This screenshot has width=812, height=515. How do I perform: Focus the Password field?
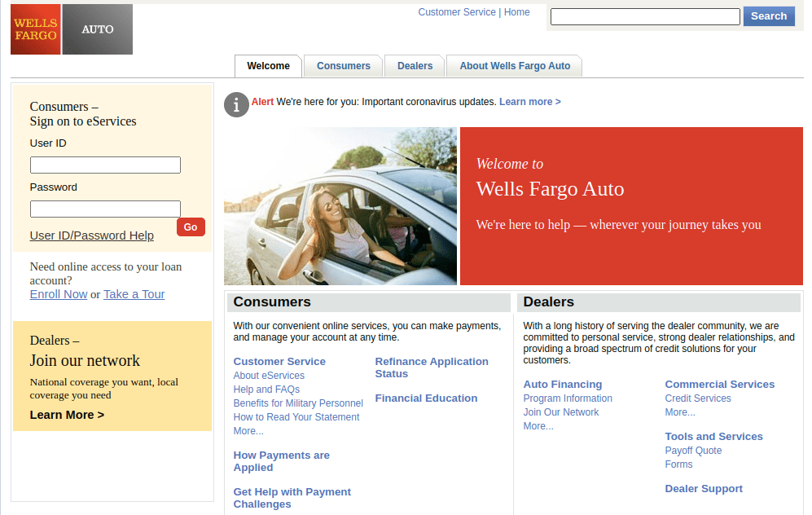(x=105, y=209)
